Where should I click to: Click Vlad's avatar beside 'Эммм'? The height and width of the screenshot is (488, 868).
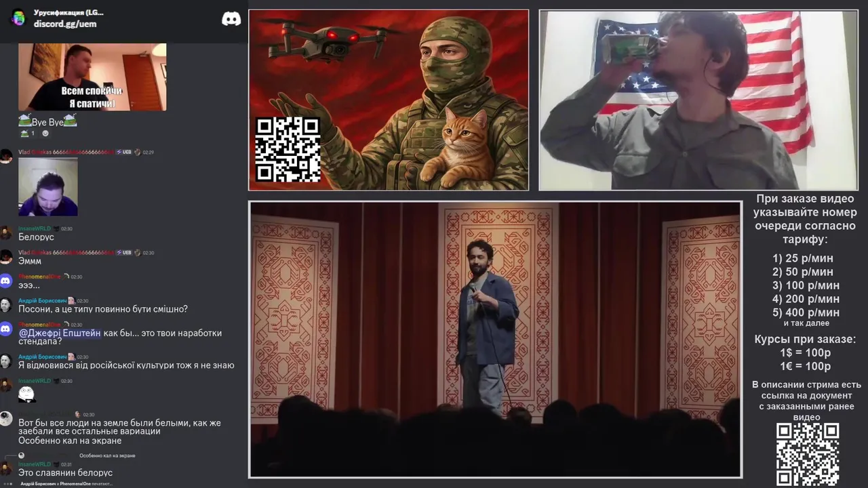[6, 257]
